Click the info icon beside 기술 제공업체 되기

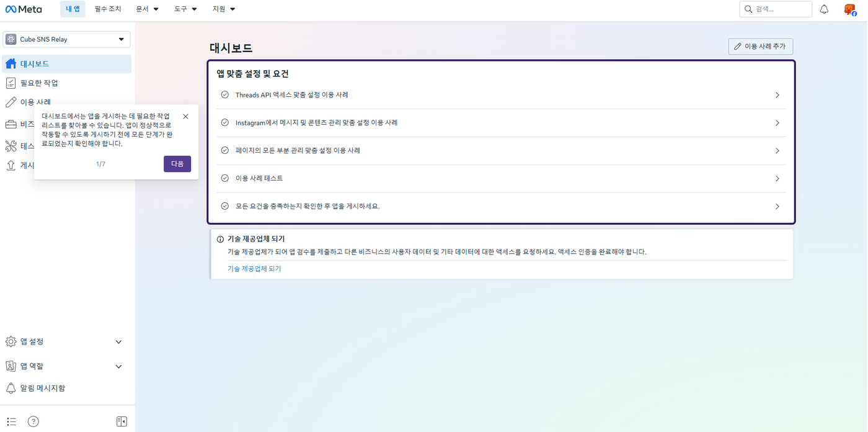220,239
